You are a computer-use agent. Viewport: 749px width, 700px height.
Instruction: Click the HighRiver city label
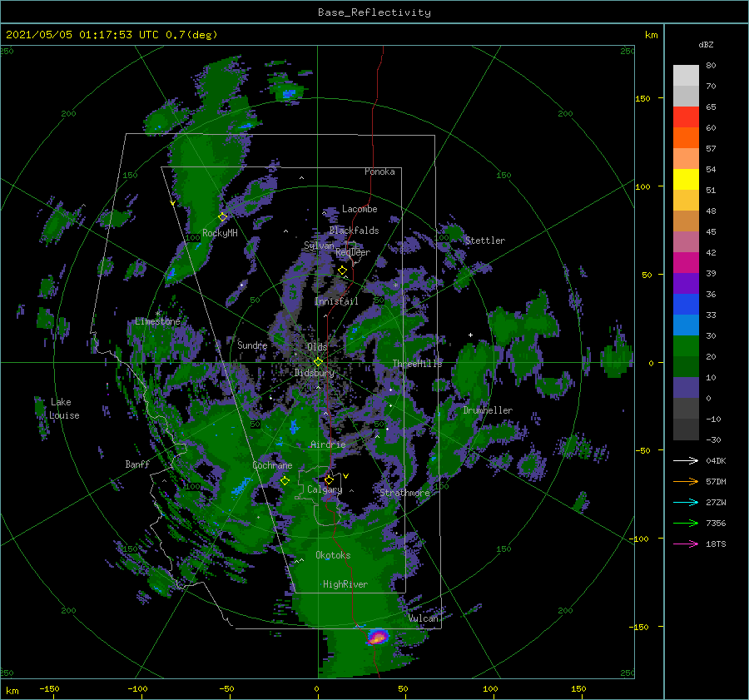click(x=345, y=584)
